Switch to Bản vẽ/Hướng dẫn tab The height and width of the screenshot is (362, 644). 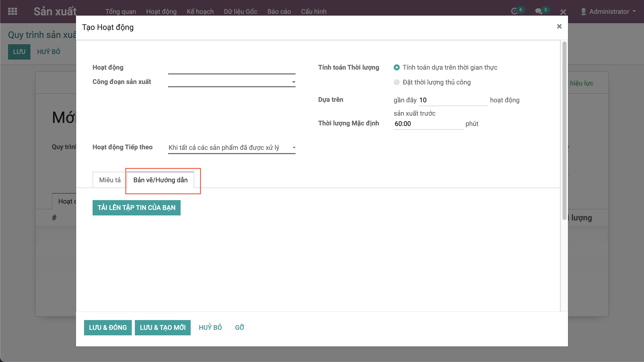(160, 180)
